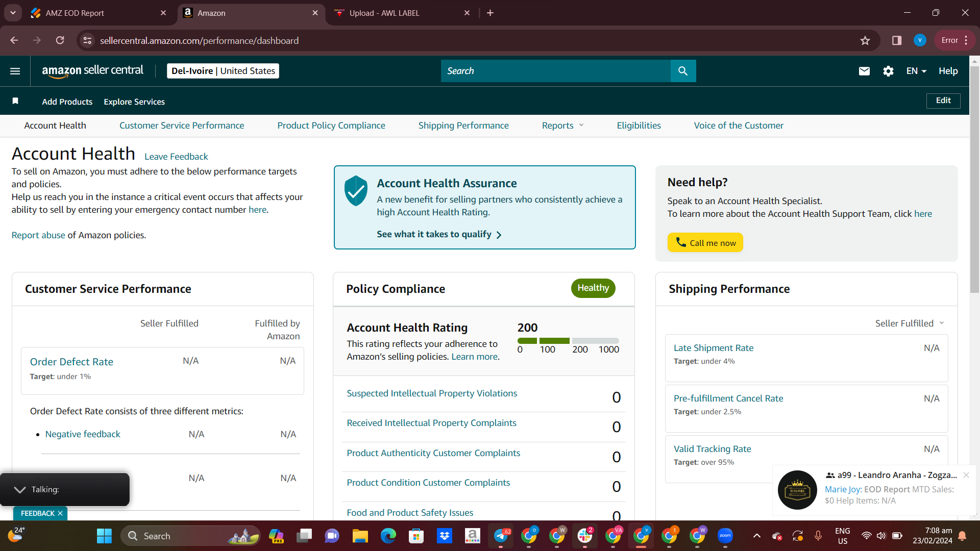Open the Report abuse link
Screen dimensions: 980x551
click(x=38, y=235)
